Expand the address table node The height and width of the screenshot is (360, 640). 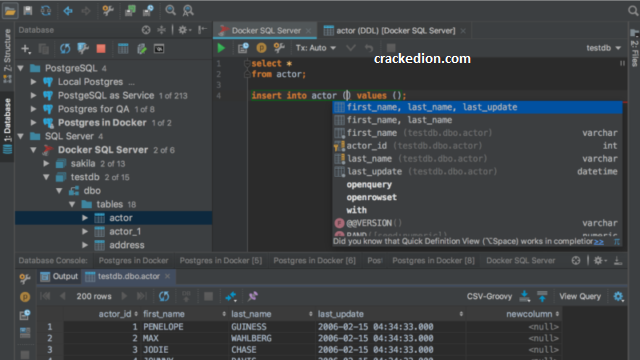[85, 245]
